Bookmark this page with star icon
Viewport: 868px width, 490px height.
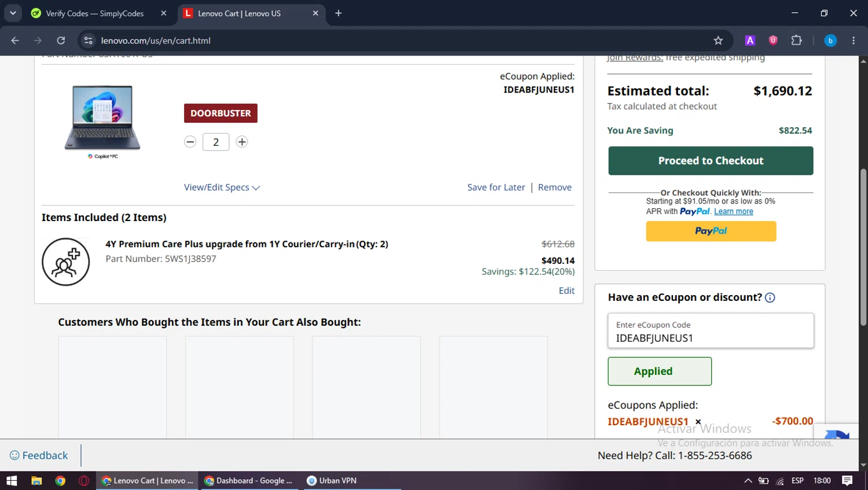point(718,40)
